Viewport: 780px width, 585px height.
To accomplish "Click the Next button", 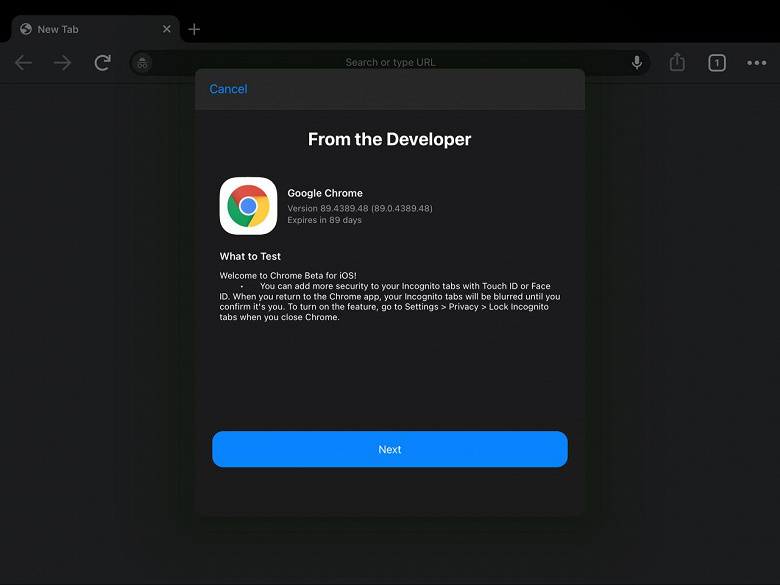I will pyautogui.click(x=390, y=449).
